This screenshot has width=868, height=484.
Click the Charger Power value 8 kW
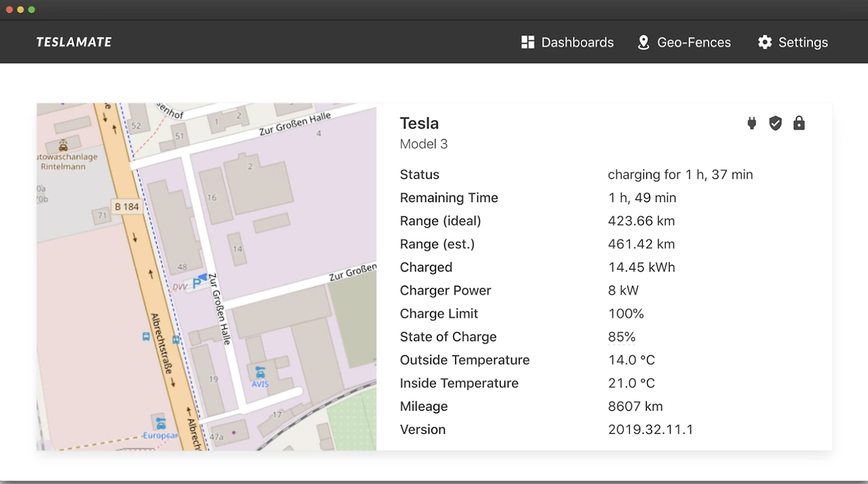[x=623, y=291]
